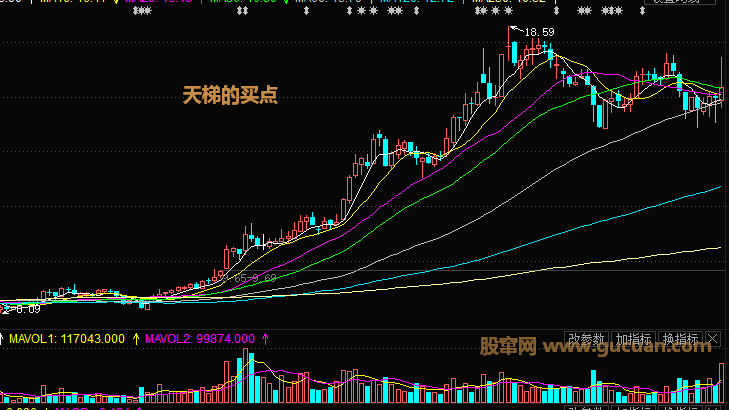Click the 改参数 button in volume panel
This screenshot has width=729, height=410.
tap(586, 339)
